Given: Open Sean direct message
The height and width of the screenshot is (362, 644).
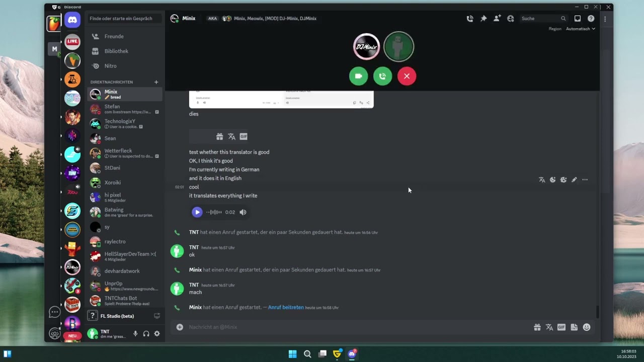Looking at the screenshot, I should click(125, 138).
